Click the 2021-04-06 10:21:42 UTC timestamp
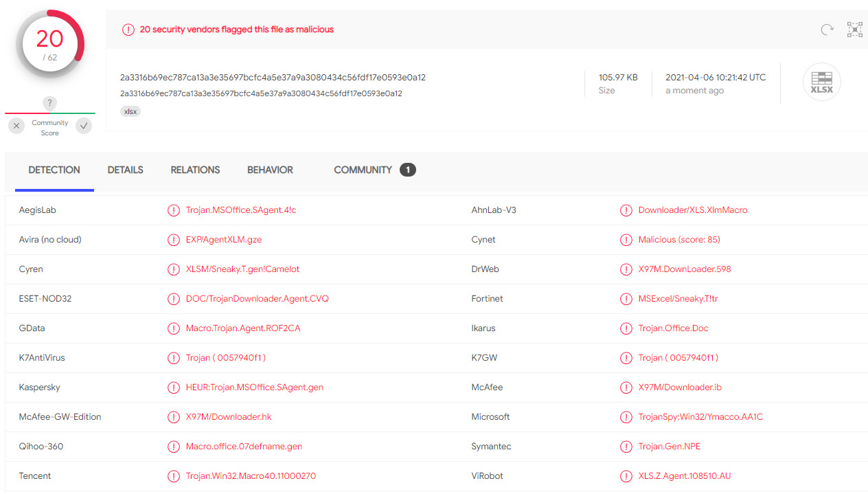This screenshot has height=494, width=868. (x=716, y=78)
